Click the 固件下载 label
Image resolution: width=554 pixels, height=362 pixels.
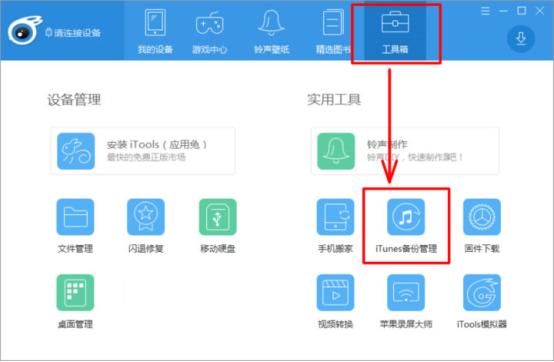coord(482,249)
